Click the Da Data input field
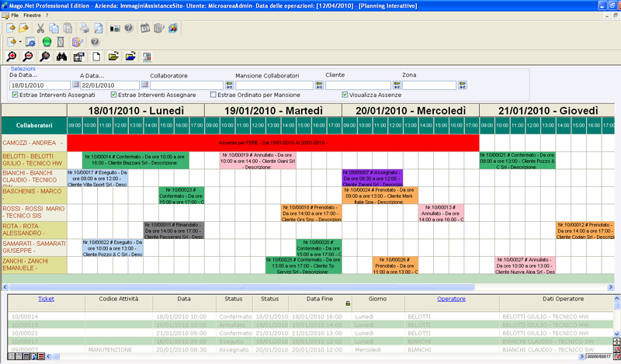Viewport: 621px width, 364px height. coord(40,85)
